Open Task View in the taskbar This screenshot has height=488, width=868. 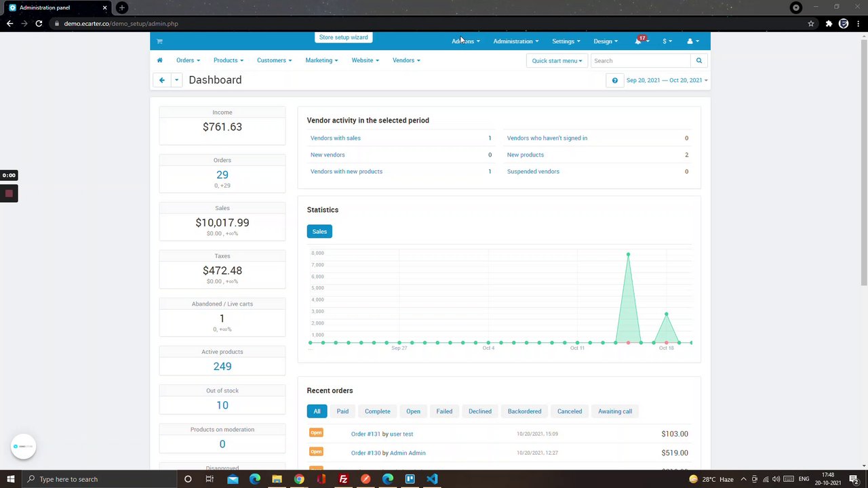[x=210, y=479]
